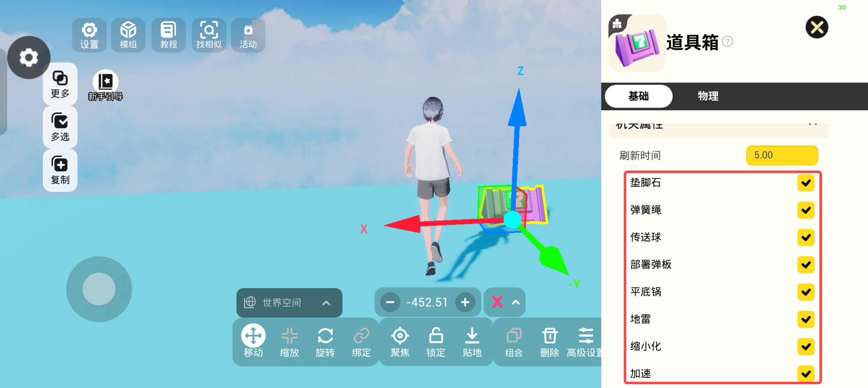Disable the 地雷 checkbox
Image resolution: width=868 pixels, height=388 pixels.
point(805,319)
